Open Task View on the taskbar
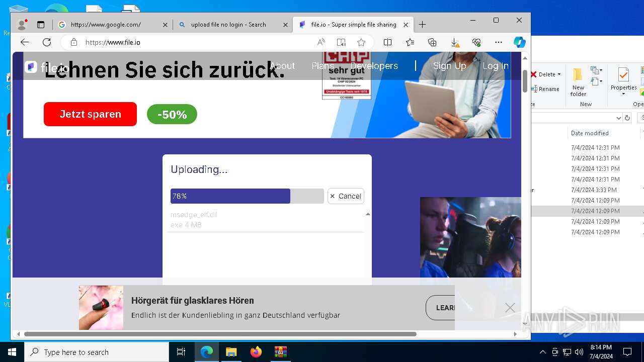The height and width of the screenshot is (362, 644). pyautogui.click(x=181, y=352)
